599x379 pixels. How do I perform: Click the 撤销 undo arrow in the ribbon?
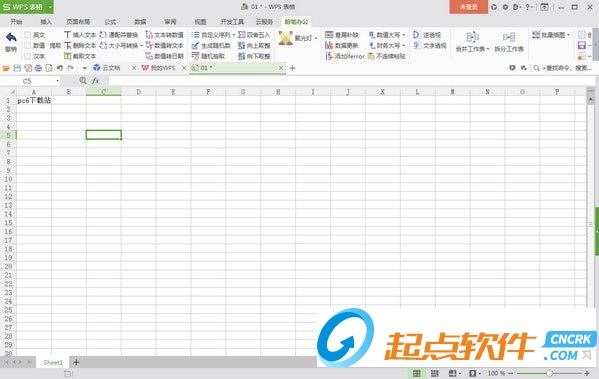coord(11,37)
